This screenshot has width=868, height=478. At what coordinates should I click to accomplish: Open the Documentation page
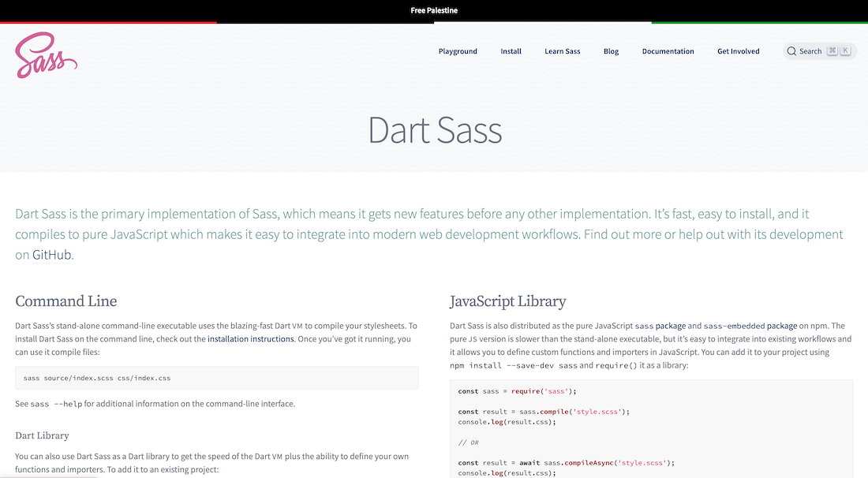(x=668, y=50)
